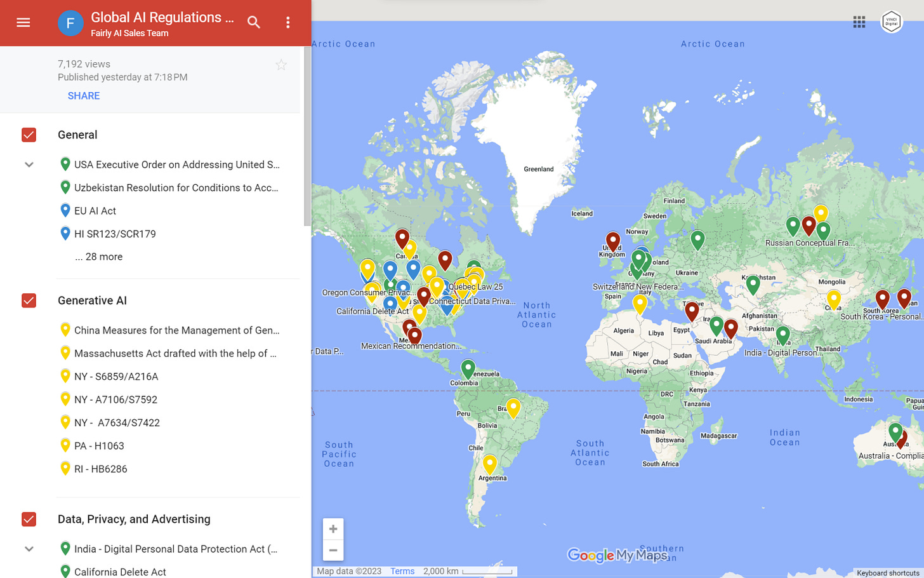Star this map with the star icon
The height and width of the screenshot is (578, 924).
[281, 65]
